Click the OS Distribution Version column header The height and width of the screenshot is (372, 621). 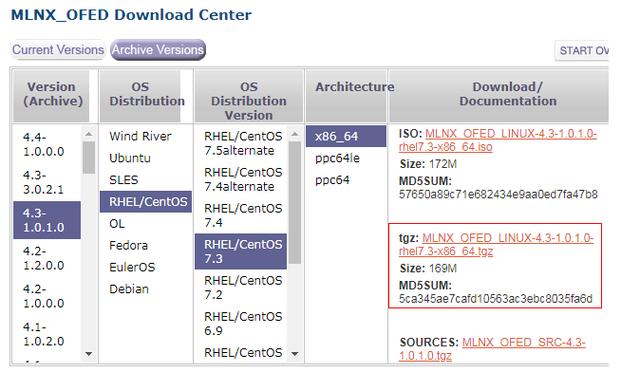click(x=249, y=95)
